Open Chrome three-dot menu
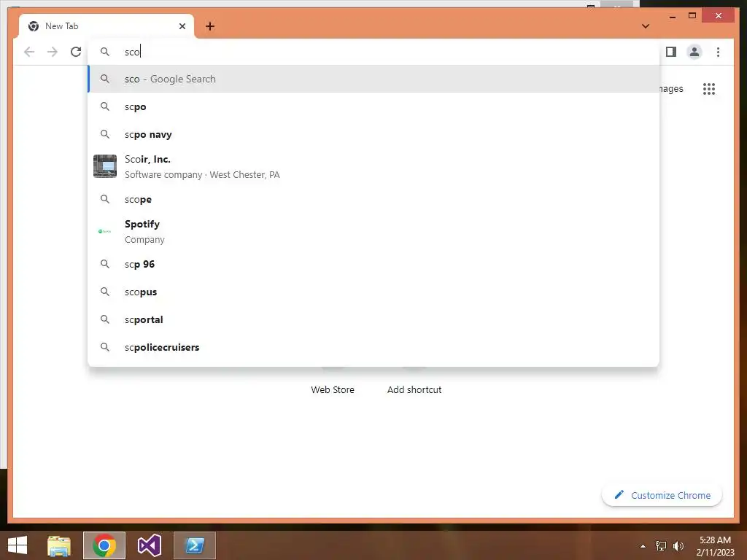The width and height of the screenshot is (747, 560). [718, 52]
